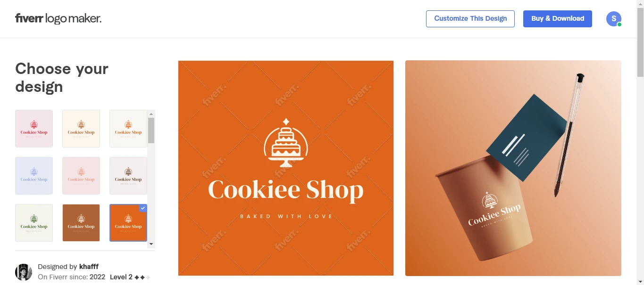The image size is (644, 285).
Task: Choose the light blue design variation
Action: [34, 176]
